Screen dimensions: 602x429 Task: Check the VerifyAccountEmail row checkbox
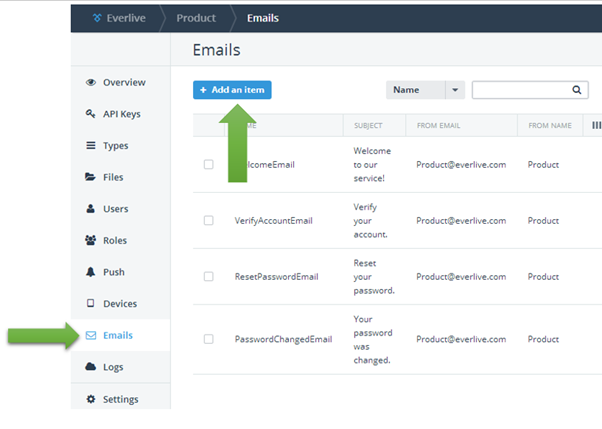209,220
